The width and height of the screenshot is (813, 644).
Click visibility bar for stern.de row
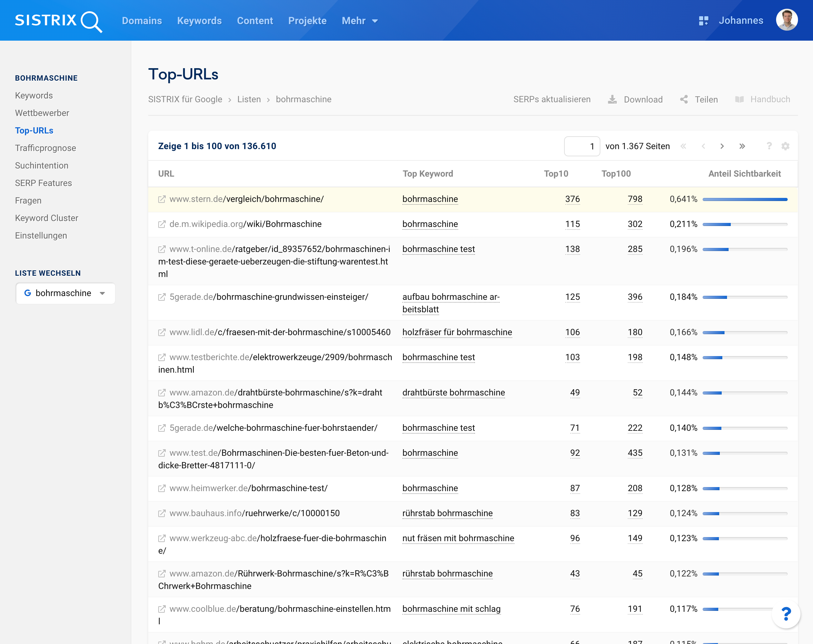[x=745, y=199]
